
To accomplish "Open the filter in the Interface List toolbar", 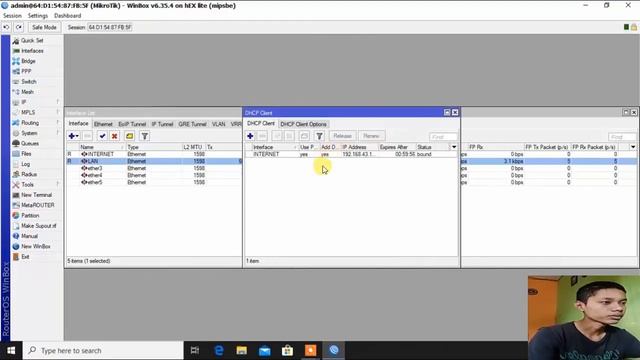I will (x=144, y=136).
